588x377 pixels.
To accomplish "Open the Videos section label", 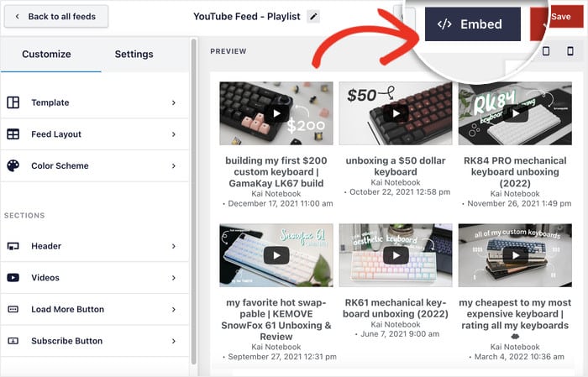I will coord(45,278).
